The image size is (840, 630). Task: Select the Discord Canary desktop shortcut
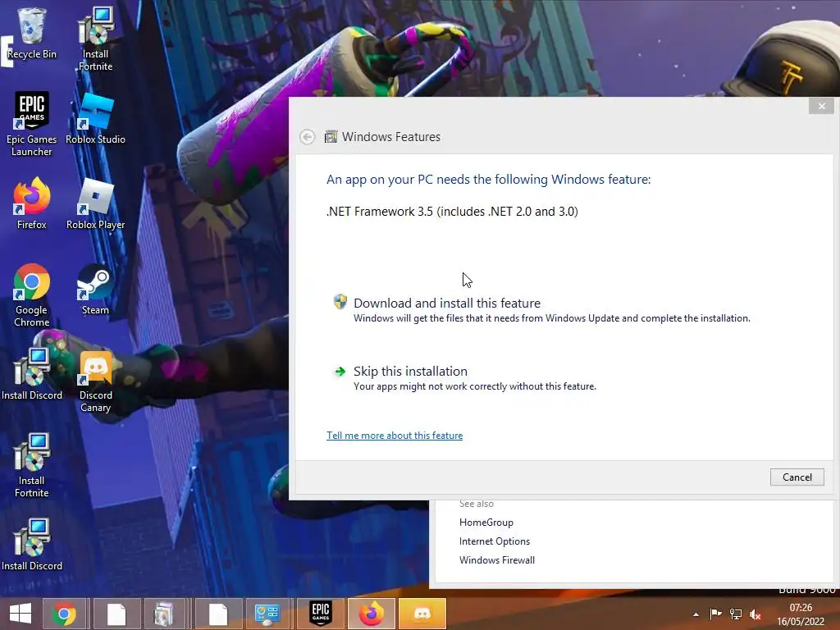95,381
